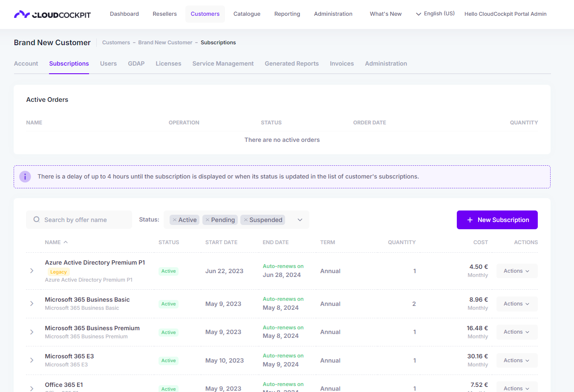
Task: Click the Microsoft 365 Business Basic name
Action: [x=87, y=300]
